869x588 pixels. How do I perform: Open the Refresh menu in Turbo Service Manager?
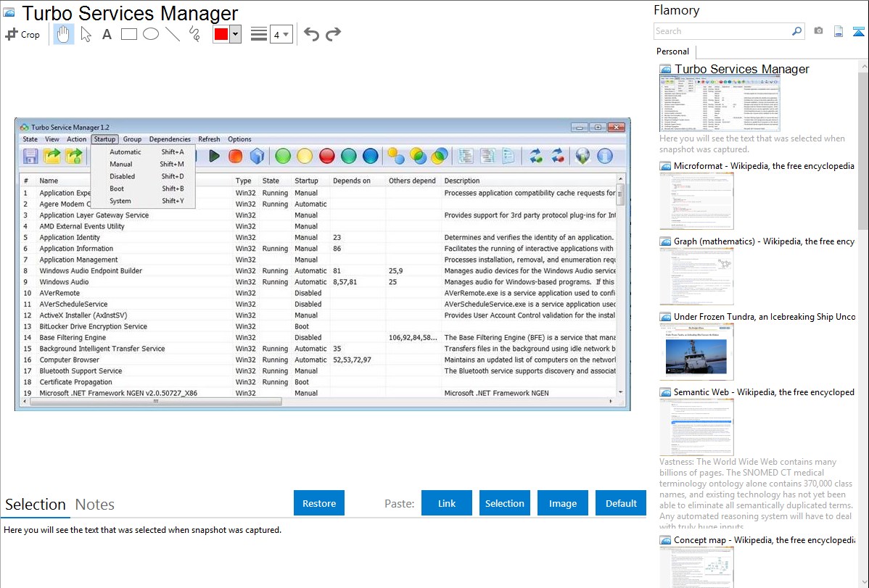point(209,139)
